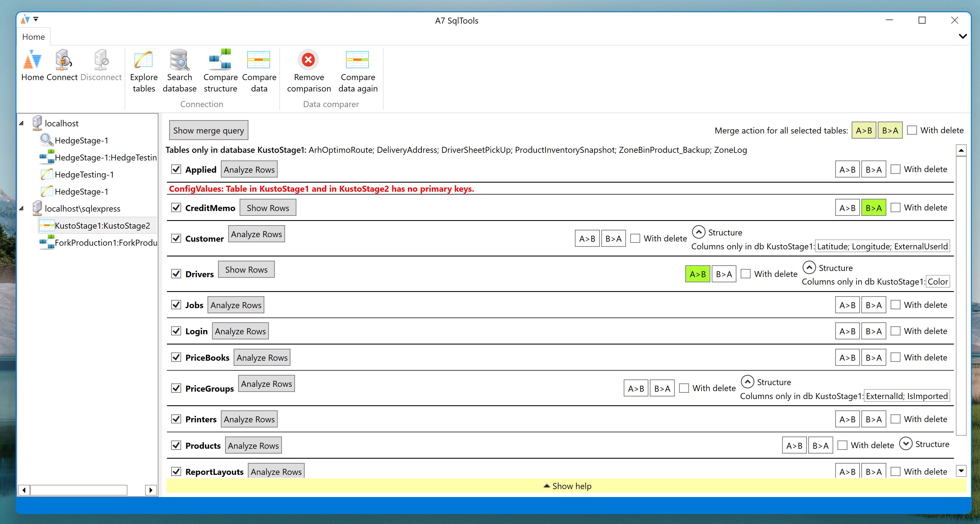Click the Remove comparison red icon
Image resolution: width=980 pixels, height=524 pixels.
click(x=308, y=60)
